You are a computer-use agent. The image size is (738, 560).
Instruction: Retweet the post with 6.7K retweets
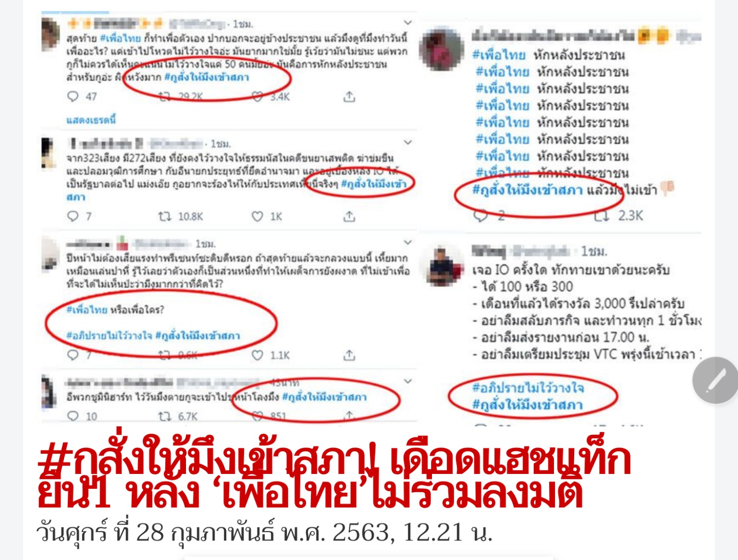coord(164,416)
